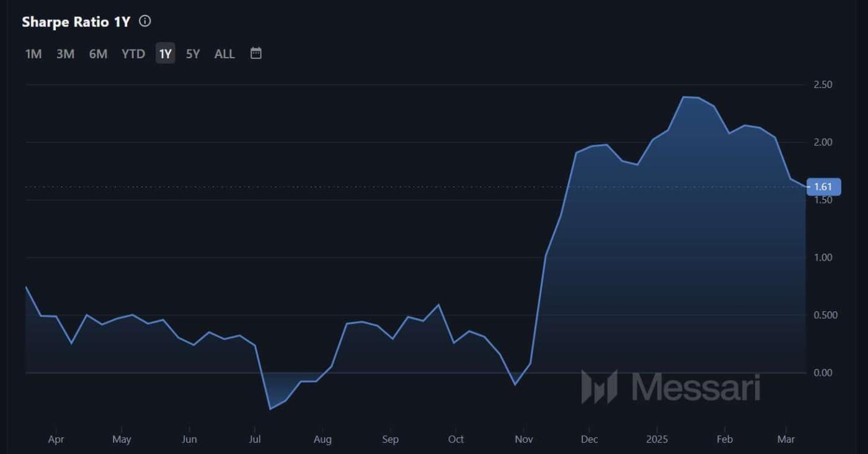Open the Sharpe Ratio info tooltip icon
Viewport: 868px width, 454px height.
[144, 20]
